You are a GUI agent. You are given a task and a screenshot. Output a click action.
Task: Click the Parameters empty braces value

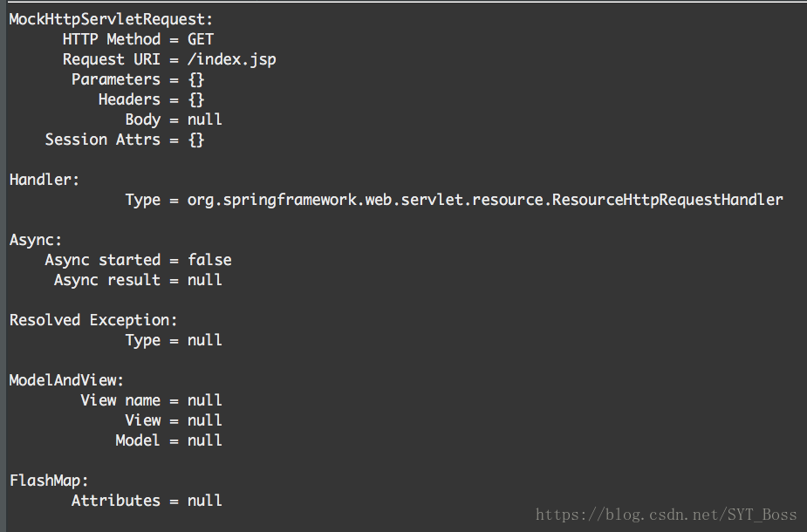click(x=196, y=79)
